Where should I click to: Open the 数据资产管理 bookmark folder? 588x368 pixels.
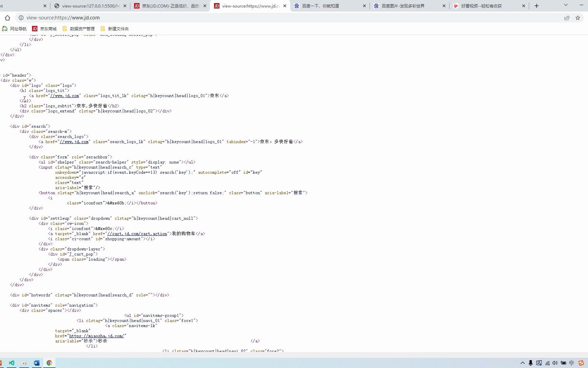[78, 29]
